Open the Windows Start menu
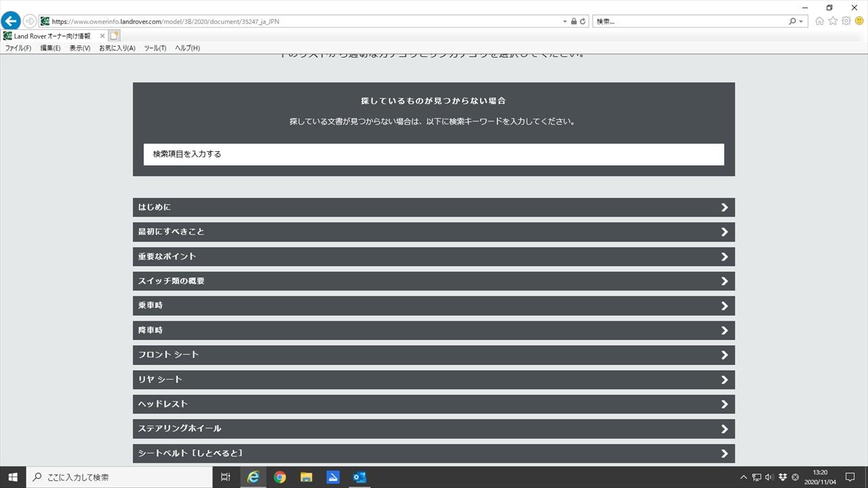 click(x=13, y=477)
